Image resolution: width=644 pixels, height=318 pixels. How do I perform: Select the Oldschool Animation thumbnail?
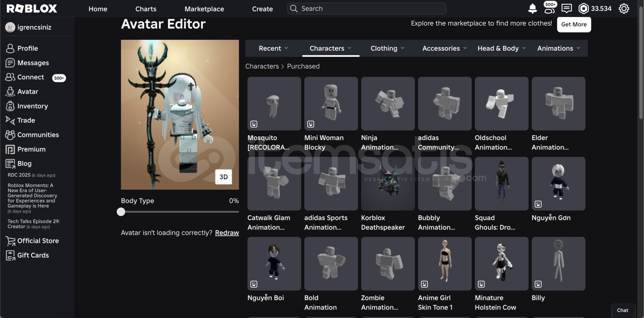[501, 104]
